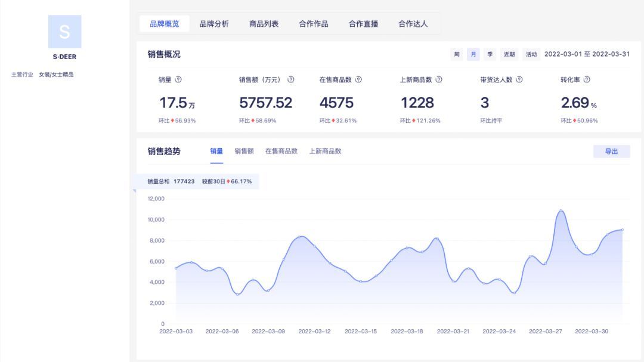Click the help icon beside 销售额（万元）
The width and height of the screenshot is (644, 362).
tap(291, 78)
